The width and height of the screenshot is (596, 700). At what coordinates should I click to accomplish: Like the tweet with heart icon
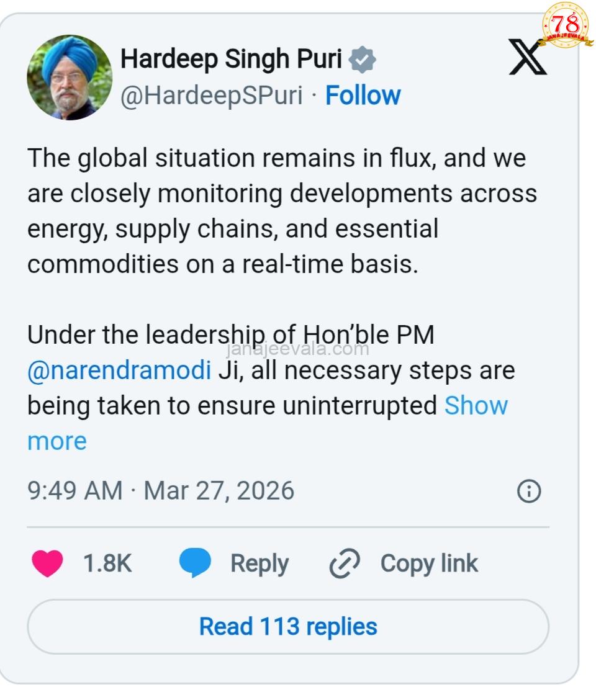[x=47, y=563]
